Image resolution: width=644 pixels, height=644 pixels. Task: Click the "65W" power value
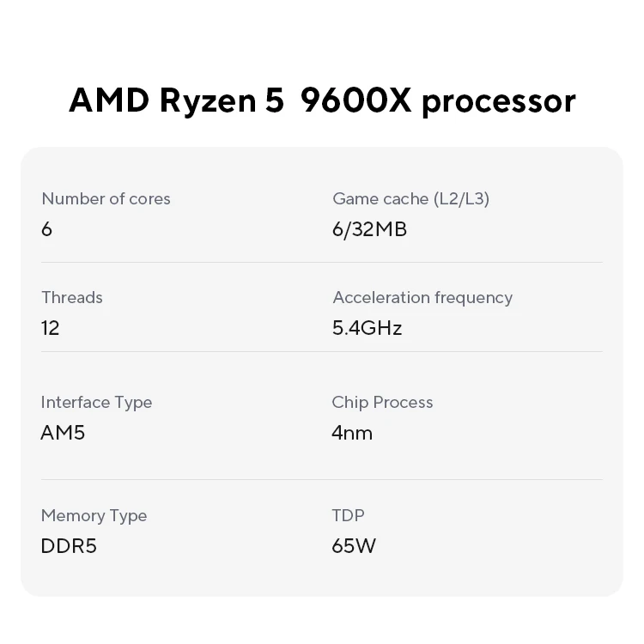(x=354, y=546)
